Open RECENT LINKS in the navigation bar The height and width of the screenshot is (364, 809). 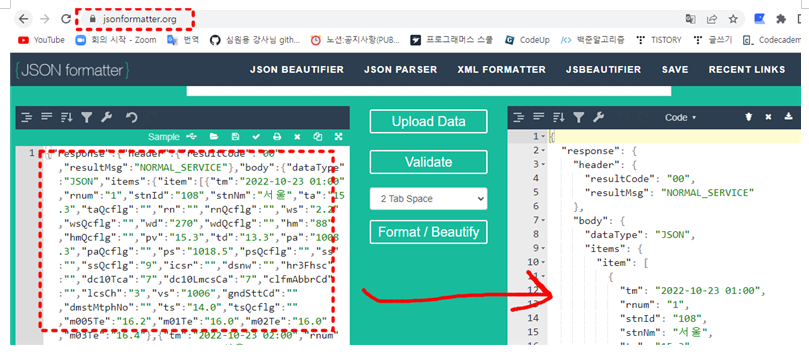coord(747,70)
